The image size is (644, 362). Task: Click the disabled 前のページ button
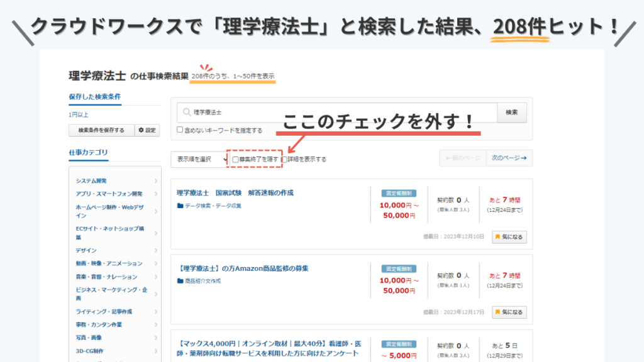click(463, 158)
